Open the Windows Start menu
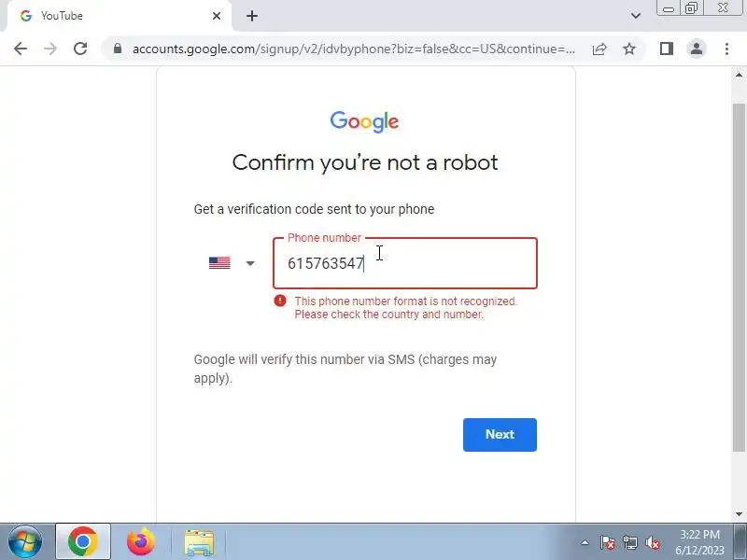This screenshot has width=747, height=560. [25, 541]
